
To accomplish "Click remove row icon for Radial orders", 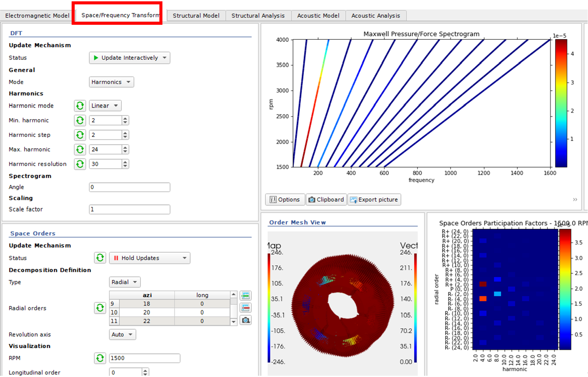I will coord(246,308).
